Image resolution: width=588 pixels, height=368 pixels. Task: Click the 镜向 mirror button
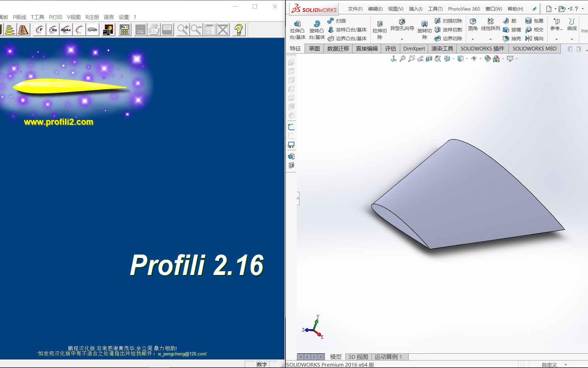coord(534,39)
